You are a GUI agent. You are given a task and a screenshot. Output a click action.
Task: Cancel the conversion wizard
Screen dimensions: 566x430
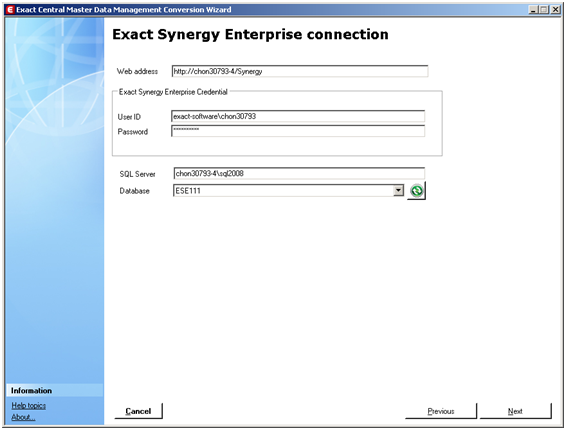[x=138, y=411]
